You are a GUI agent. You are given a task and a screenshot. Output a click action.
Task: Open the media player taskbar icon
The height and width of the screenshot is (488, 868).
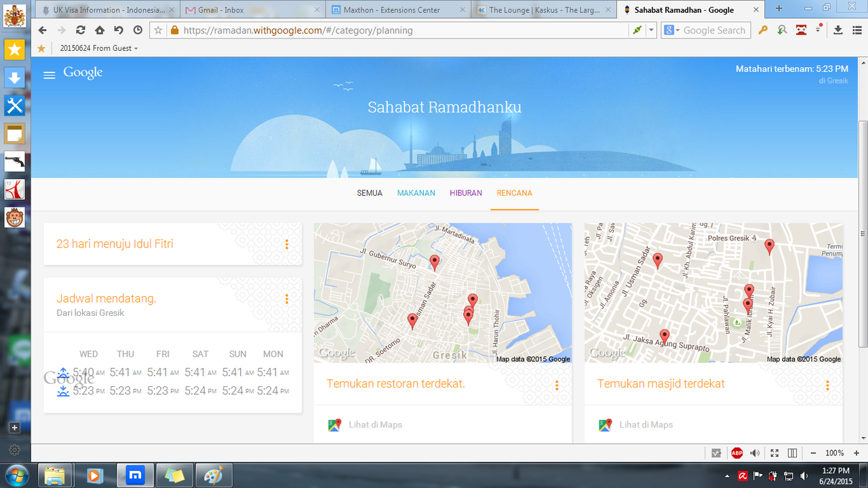coord(95,475)
